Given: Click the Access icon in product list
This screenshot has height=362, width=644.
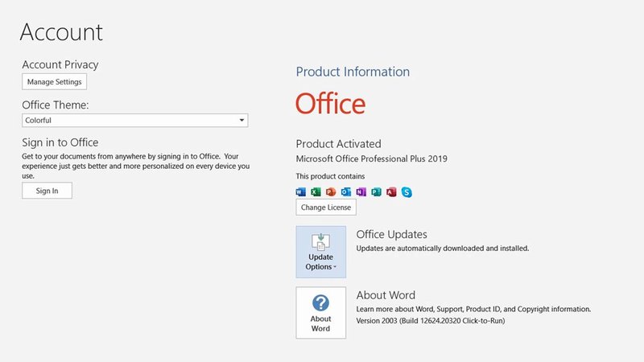Looking at the screenshot, I should point(391,192).
